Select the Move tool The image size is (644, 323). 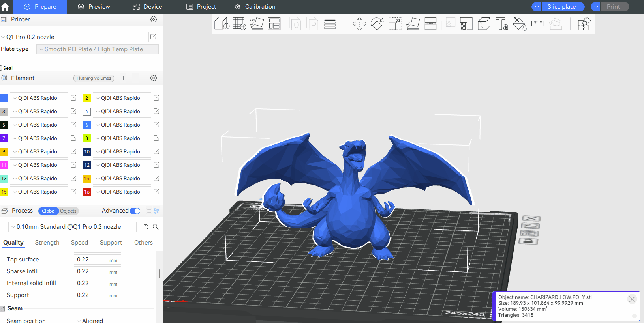359,24
